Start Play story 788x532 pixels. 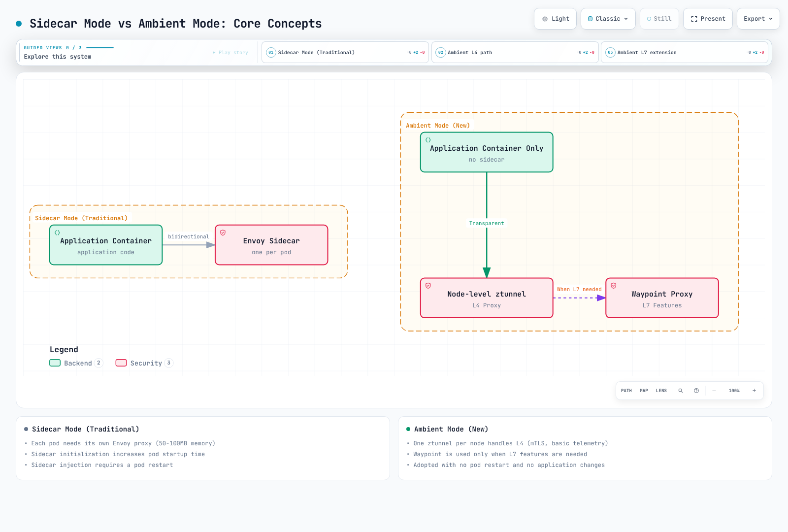(230, 52)
